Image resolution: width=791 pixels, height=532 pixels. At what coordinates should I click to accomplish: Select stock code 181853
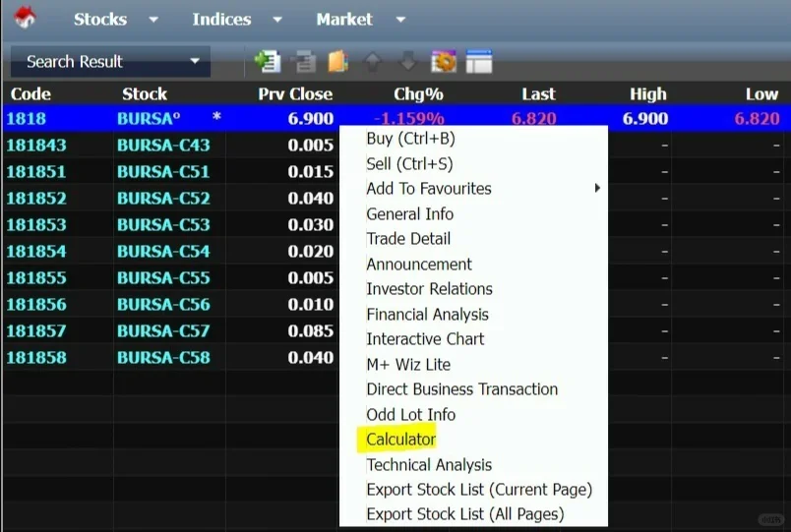click(x=35, y=224)
